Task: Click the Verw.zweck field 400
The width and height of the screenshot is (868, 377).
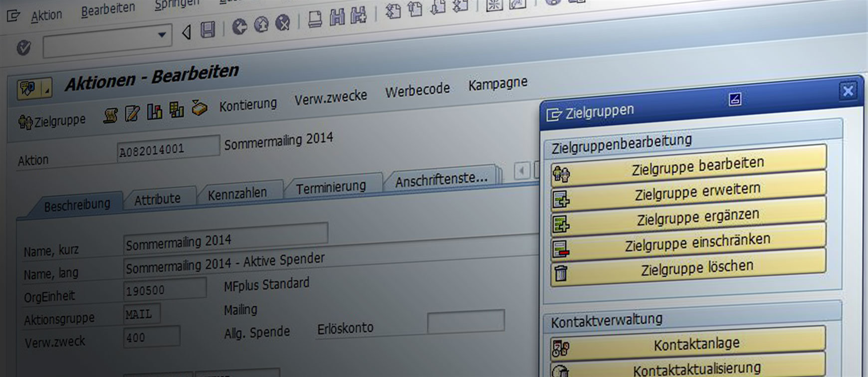Action: click(x=152, y=337)
